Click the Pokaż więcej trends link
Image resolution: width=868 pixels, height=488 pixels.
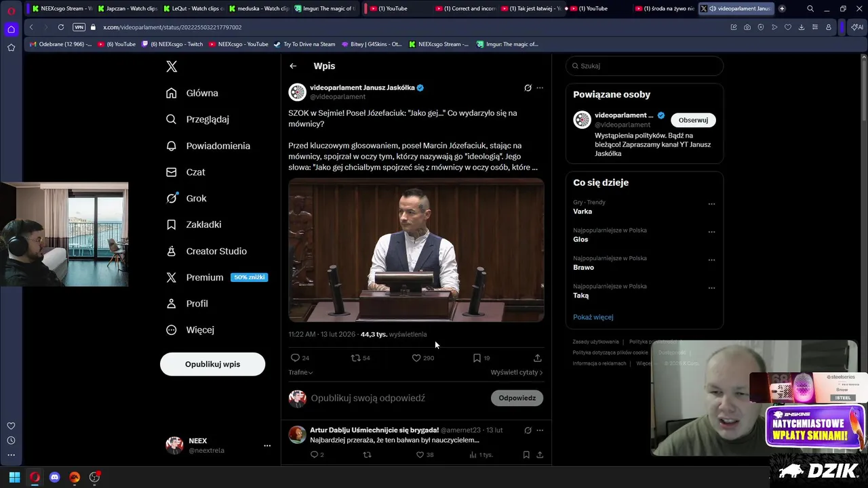click(593, 317)
